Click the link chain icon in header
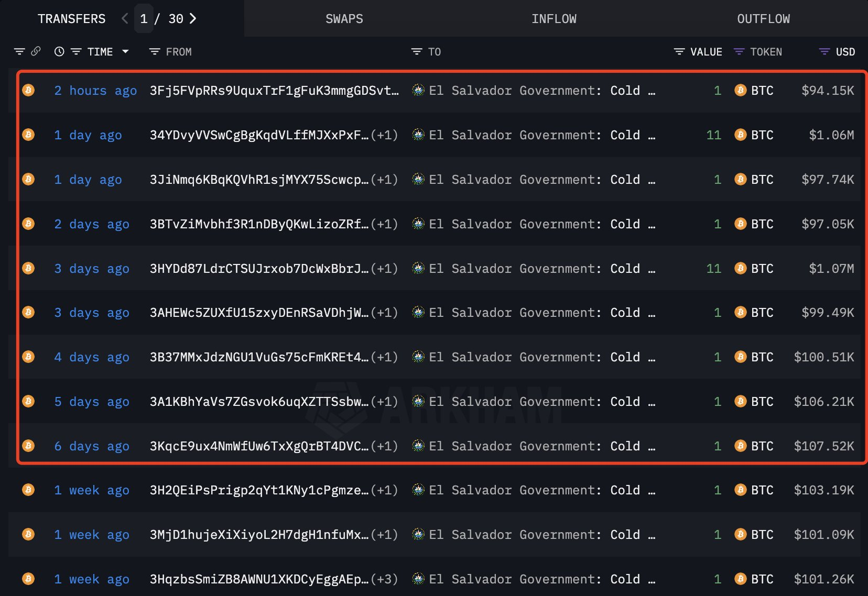 [x=36, y=51]
